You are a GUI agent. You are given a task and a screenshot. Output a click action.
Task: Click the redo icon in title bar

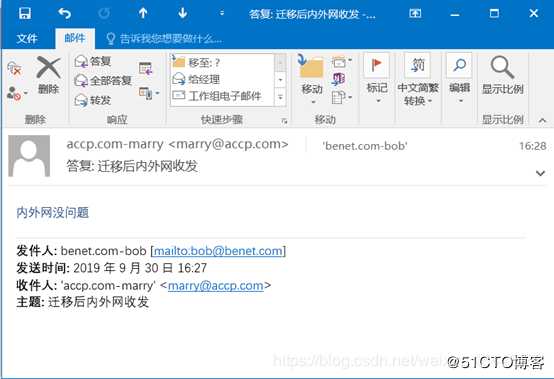point(104,13)
